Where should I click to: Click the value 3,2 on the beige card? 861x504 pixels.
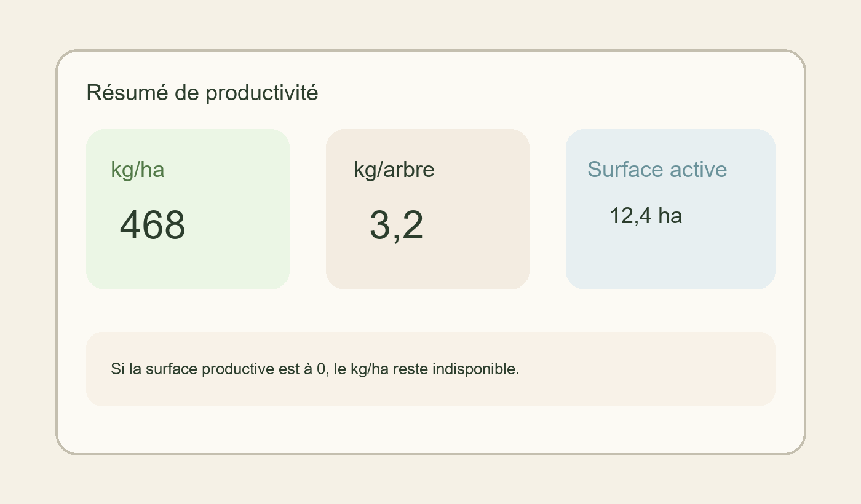pyautogui.click(x=396, y=226)
